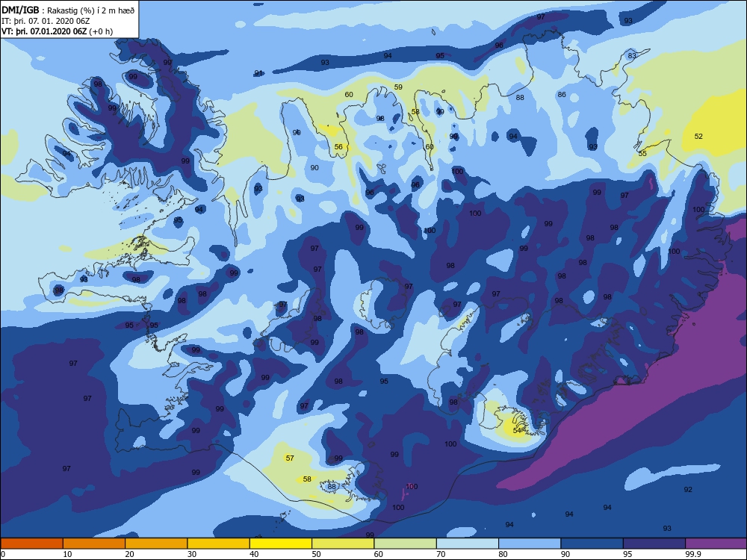Click the '54' value in the yellow patch
The width and height of the screenshot is (747, 560).
tap(518, 431)
